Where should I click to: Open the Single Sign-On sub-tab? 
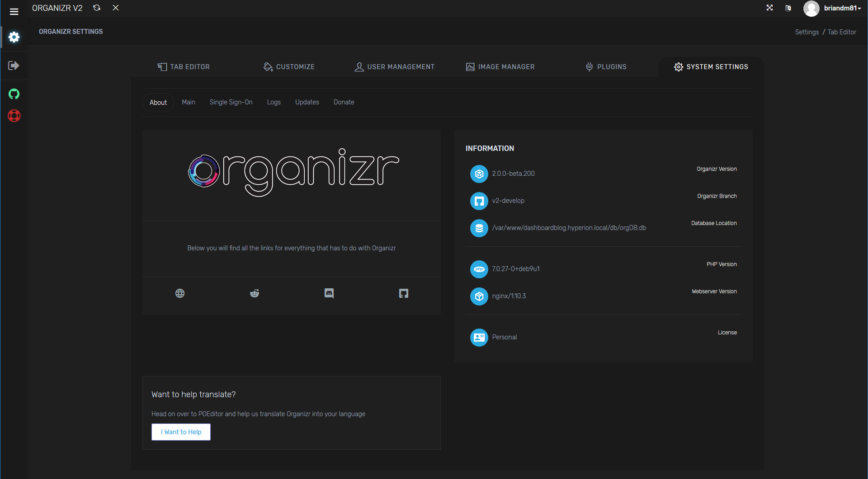[x=231, y=102]
